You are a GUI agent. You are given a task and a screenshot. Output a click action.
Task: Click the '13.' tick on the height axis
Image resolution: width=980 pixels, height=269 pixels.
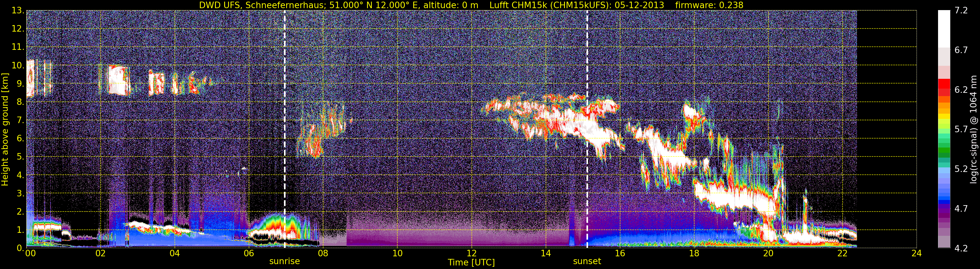click(18, 11)
